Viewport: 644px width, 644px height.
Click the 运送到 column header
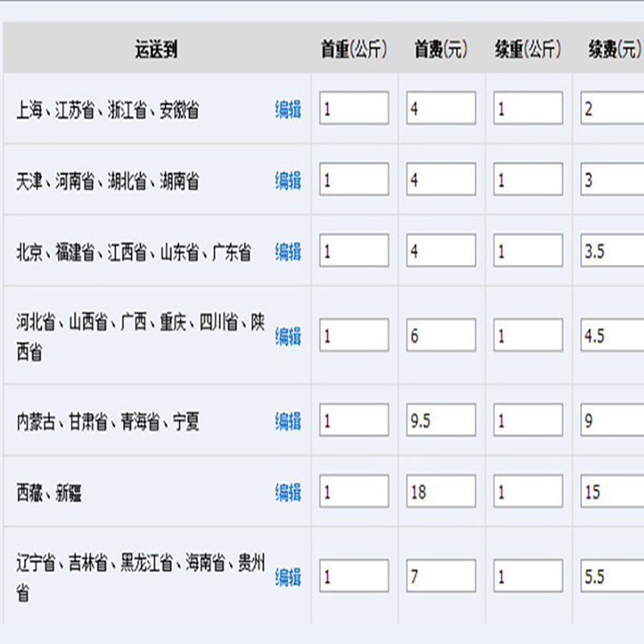[x=156, y=50]
